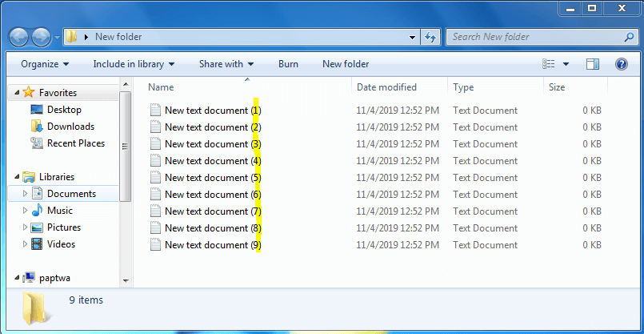Toggle the preview pane button
Screen dimensions: 644x334
coord(593,64)
